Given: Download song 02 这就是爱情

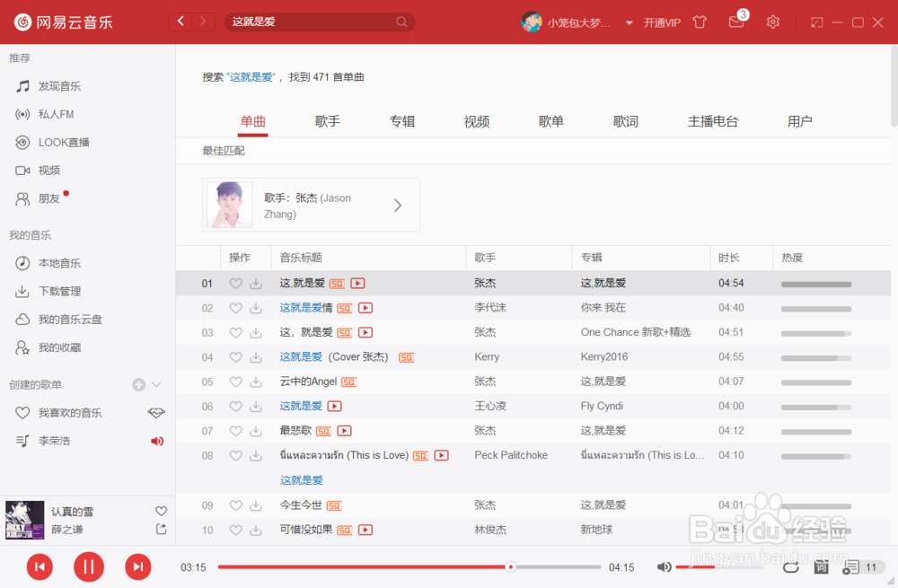Looking at the screenshot, I should coord(255,308).
